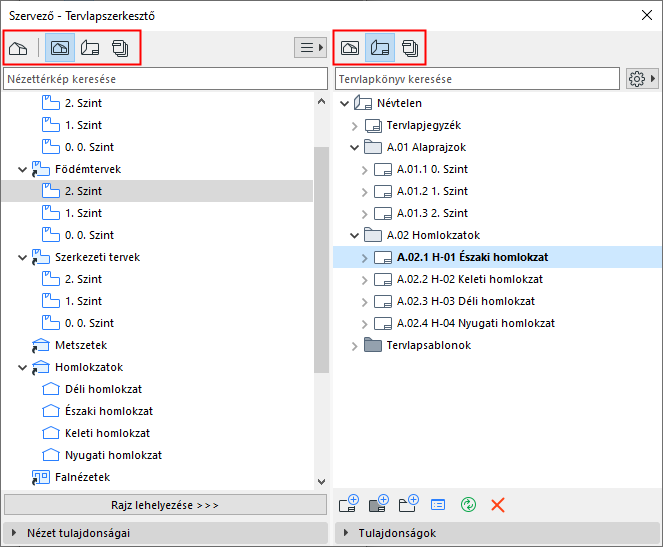Image resolution: width=663 pixels, height=547 pixels.
Task: Collapse the Szerkezeti tervek folder
Action: tap(22, 257)
